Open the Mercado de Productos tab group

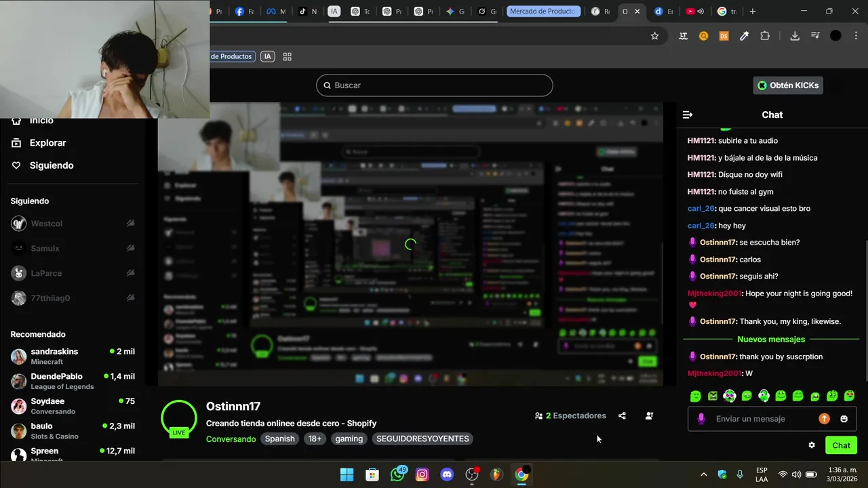click(543, 12)
